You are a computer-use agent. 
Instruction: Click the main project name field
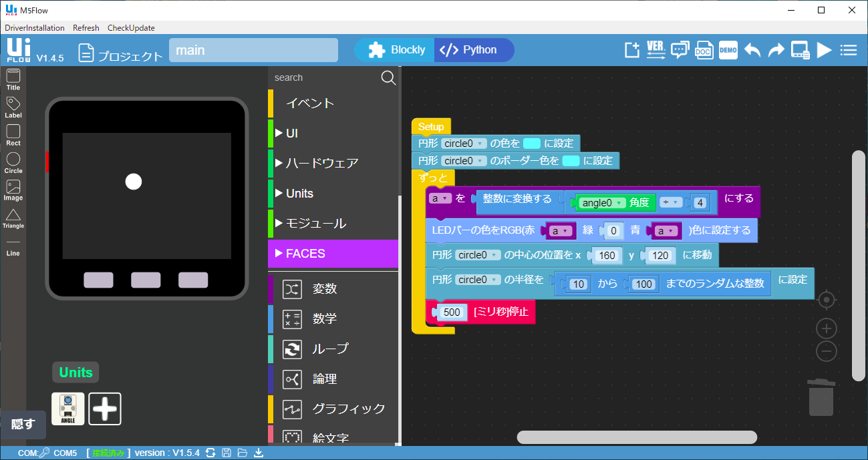coord(253,50)
